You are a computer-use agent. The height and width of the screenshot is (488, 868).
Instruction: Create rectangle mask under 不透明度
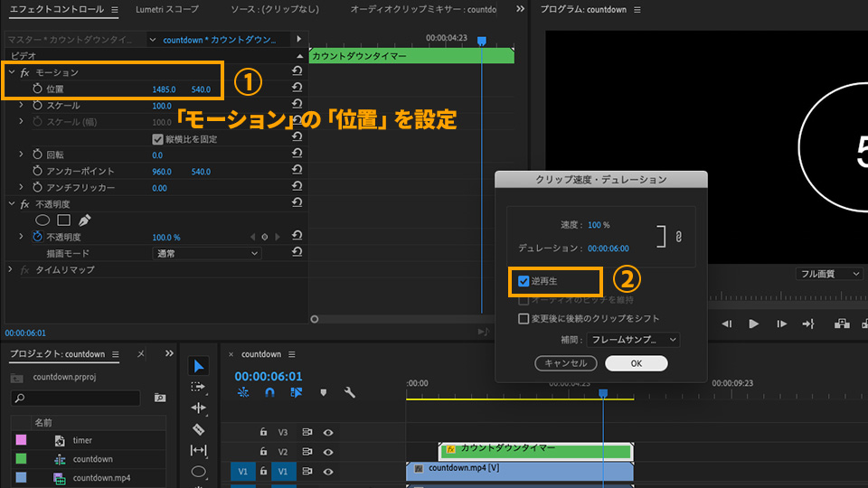pos(63,221)
